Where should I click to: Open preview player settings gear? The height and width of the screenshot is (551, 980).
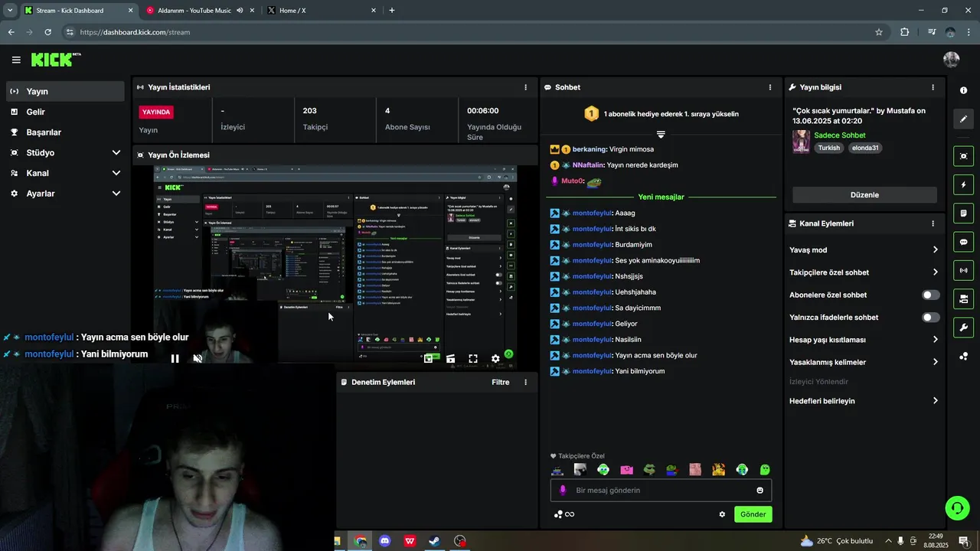pyautogui.click(x=495, y=358)
